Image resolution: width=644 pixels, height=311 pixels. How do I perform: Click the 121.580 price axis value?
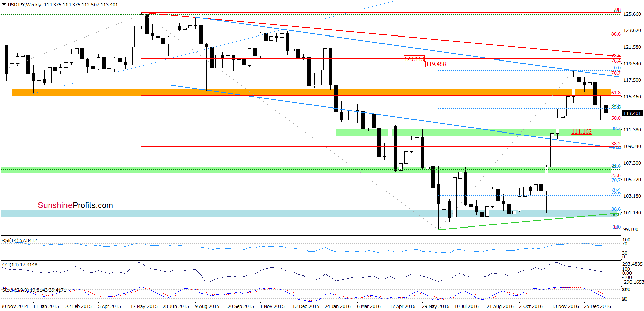[x=632, y=47]
